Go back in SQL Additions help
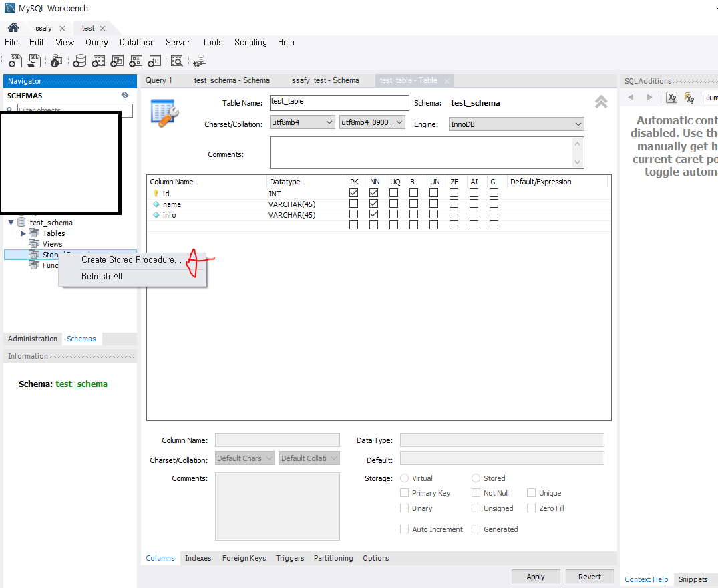Image resolution: width=718 pixels, height=588 pixels. 631,97
